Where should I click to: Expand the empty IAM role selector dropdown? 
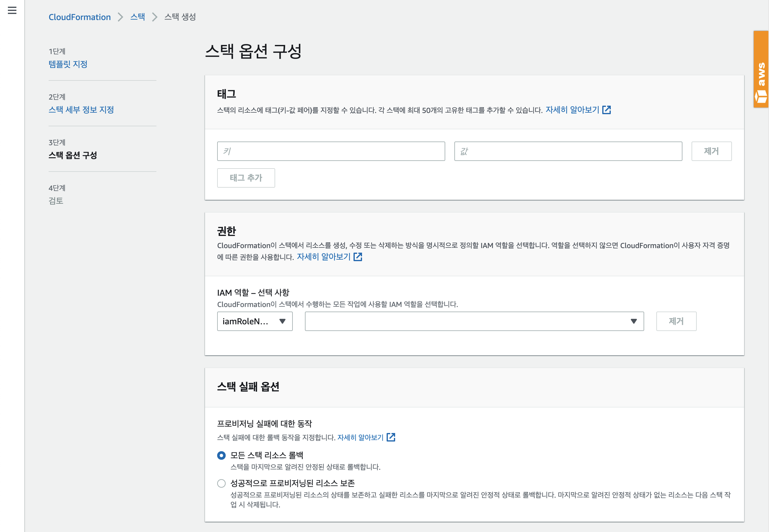[474, 321]
